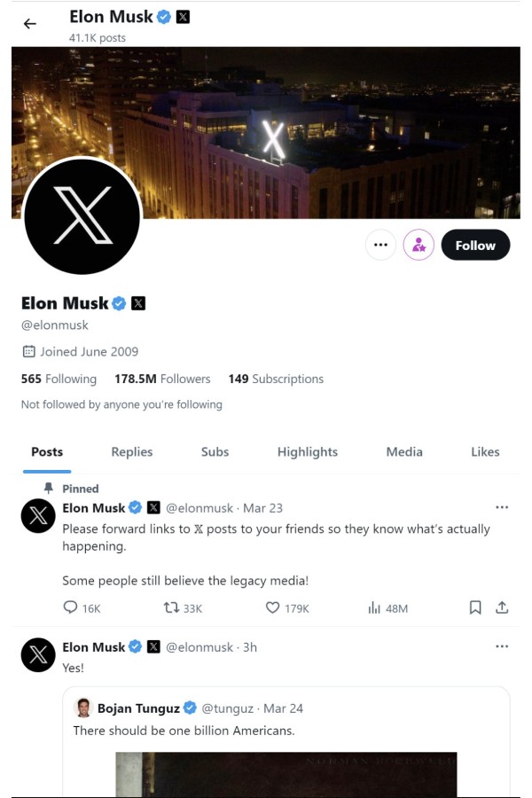Open more options on the pinned post
This screenshot has height=798, width=532.
pyautogui.click(x=502, y=507)
